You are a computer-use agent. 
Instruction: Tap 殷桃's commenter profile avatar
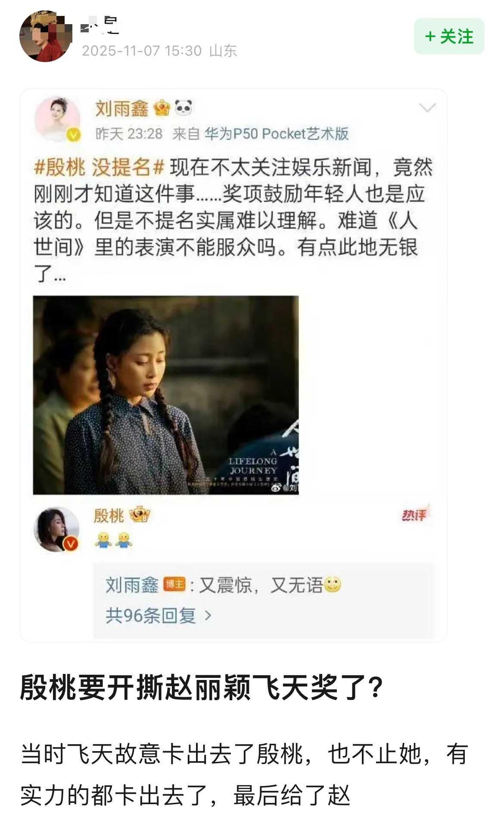[x=57, y=529]
